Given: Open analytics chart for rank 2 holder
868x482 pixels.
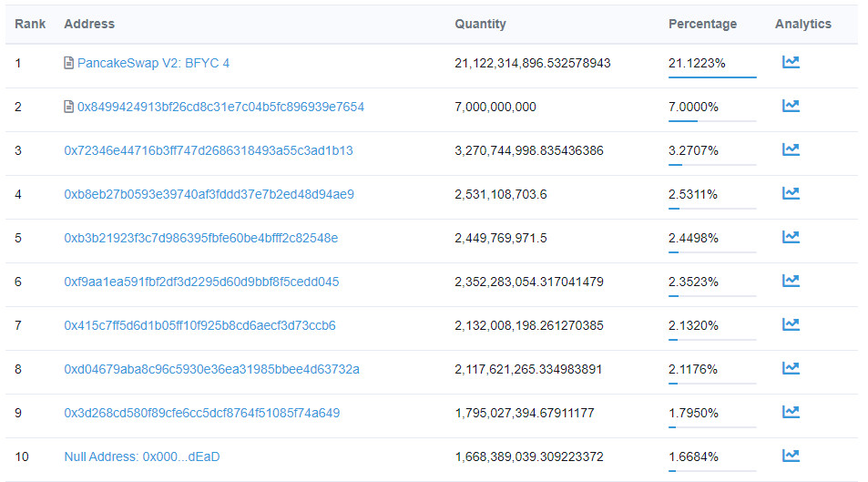Looking at the screenshot, I should (791, 106).
